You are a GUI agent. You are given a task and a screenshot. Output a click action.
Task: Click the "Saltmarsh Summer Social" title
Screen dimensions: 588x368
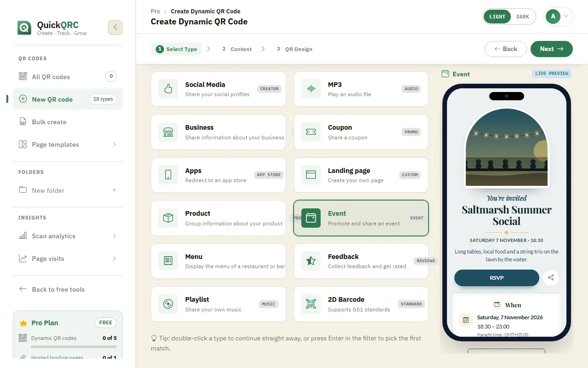pyautogui.click(x=507, y=215)
